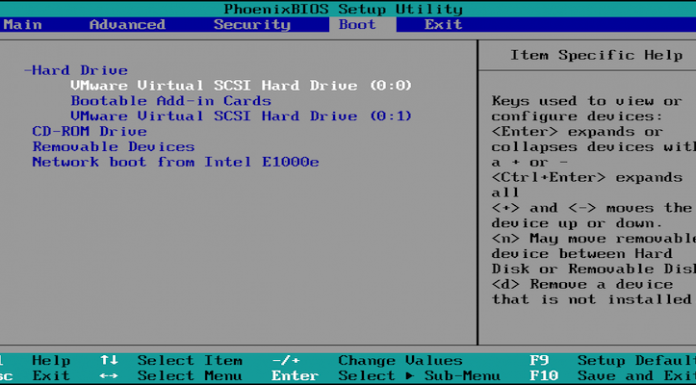Click the Exit label in footer
Viewport: 696px width, 385px height.
(51, 376)
